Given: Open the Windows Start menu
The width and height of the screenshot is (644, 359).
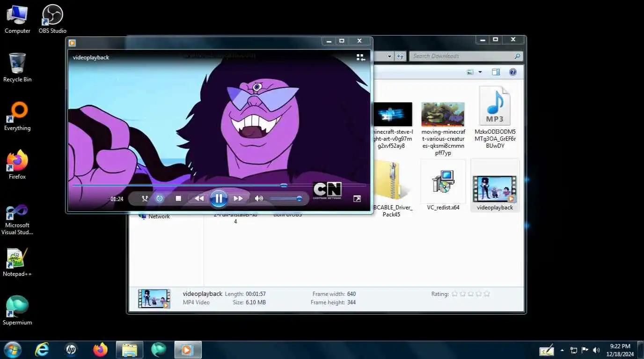Looking at the screenshot, I should click(x=13, y=350).
